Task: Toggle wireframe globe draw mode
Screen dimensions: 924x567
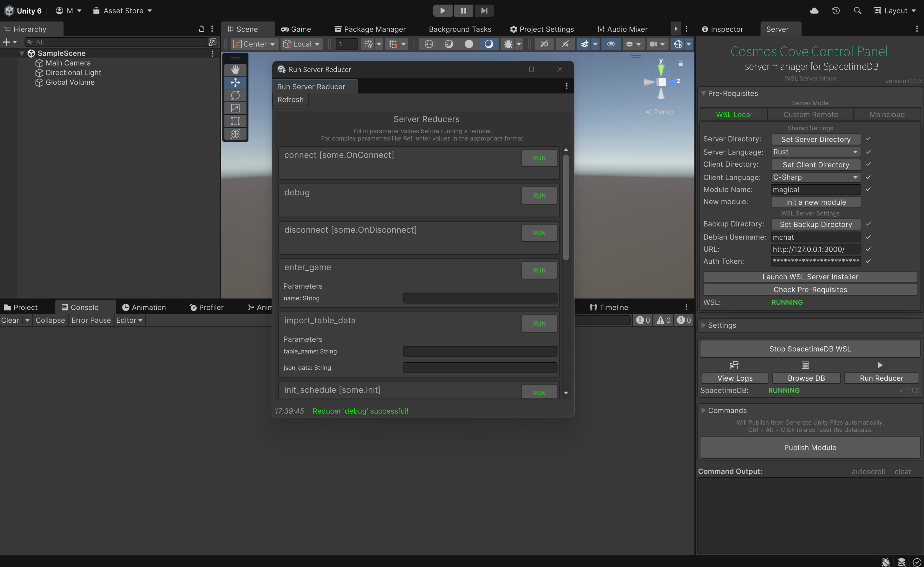Action: [429, 44]
